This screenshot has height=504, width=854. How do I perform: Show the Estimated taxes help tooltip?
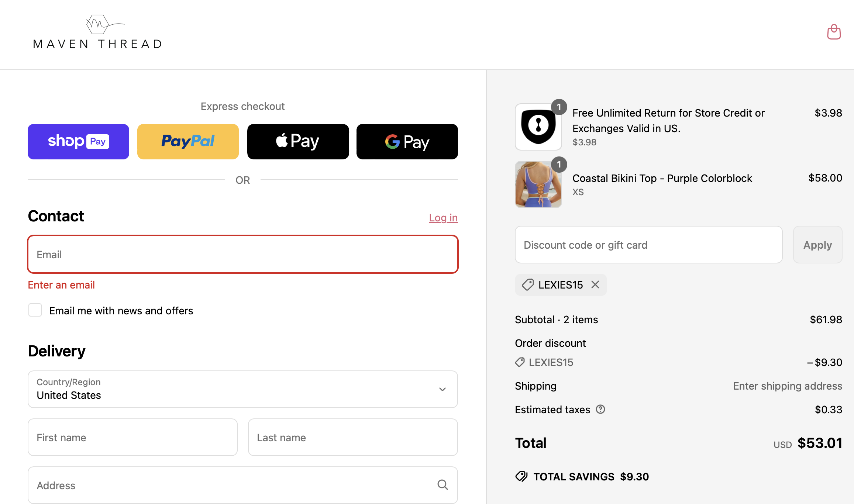[x=600, y=409]
